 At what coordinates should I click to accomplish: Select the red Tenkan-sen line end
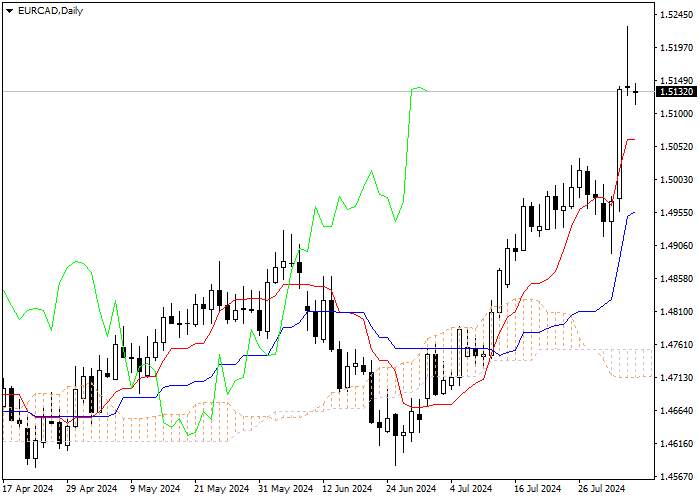[633, 140]
